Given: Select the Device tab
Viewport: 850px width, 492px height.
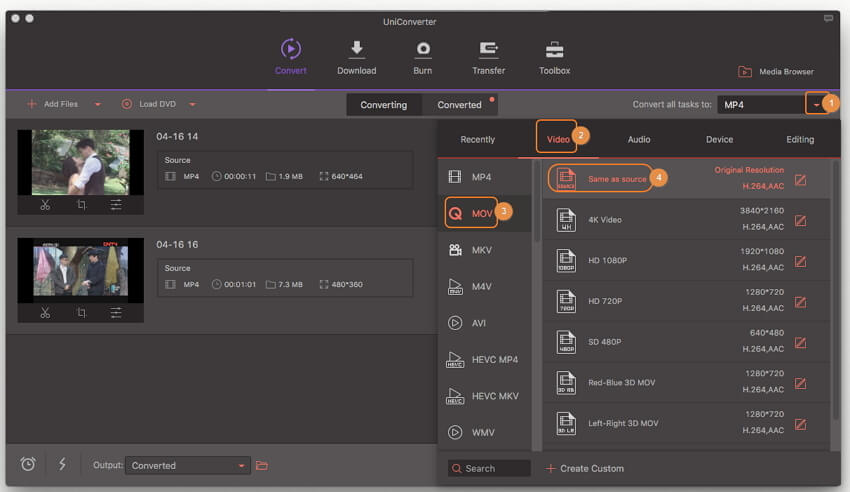Looking at the screenshot, I should tap(719, 140).
